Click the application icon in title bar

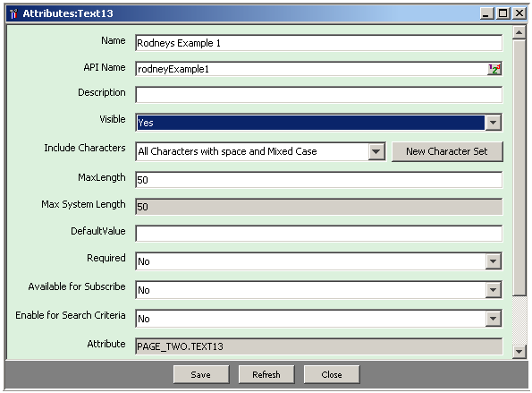coord(13,14)
